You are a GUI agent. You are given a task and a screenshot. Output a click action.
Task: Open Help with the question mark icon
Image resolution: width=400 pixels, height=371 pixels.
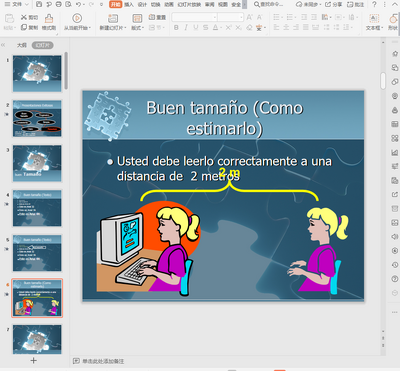pyautogui.click(x=375, y=5)
